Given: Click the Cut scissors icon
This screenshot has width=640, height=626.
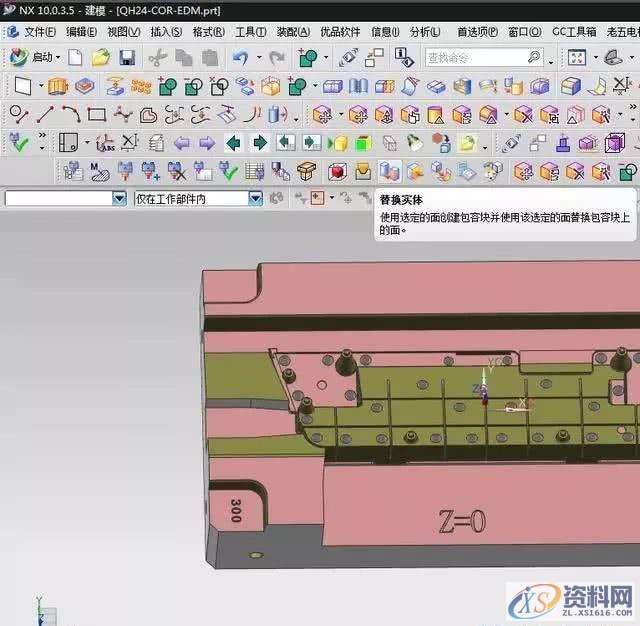Looking at the screenshot, I should pyautogui.click(x=157, y=58).
